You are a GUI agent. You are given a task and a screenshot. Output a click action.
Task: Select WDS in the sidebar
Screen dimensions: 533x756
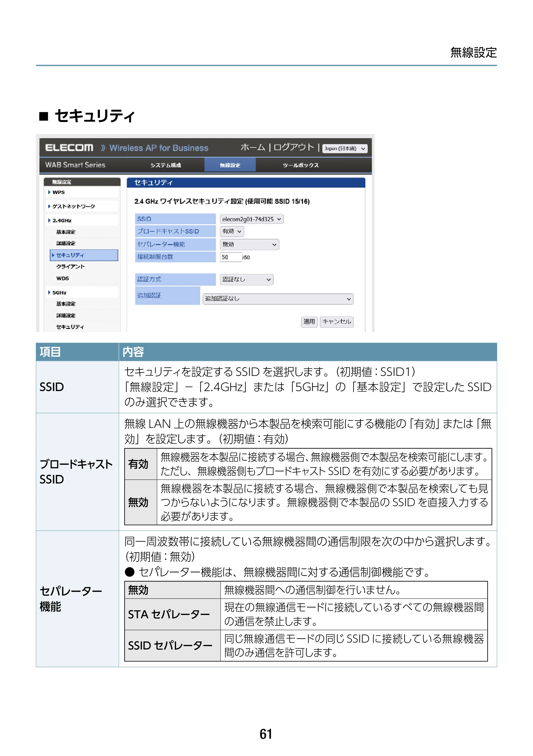[63, 278]
